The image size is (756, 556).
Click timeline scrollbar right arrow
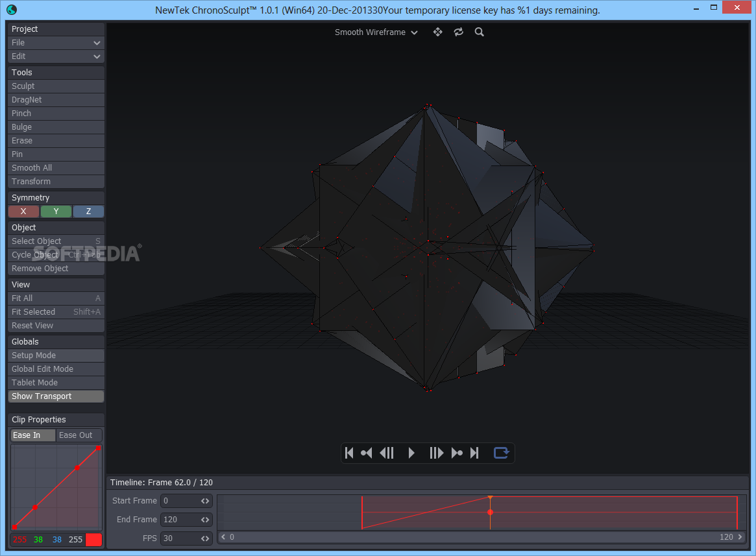coord(740,537)
